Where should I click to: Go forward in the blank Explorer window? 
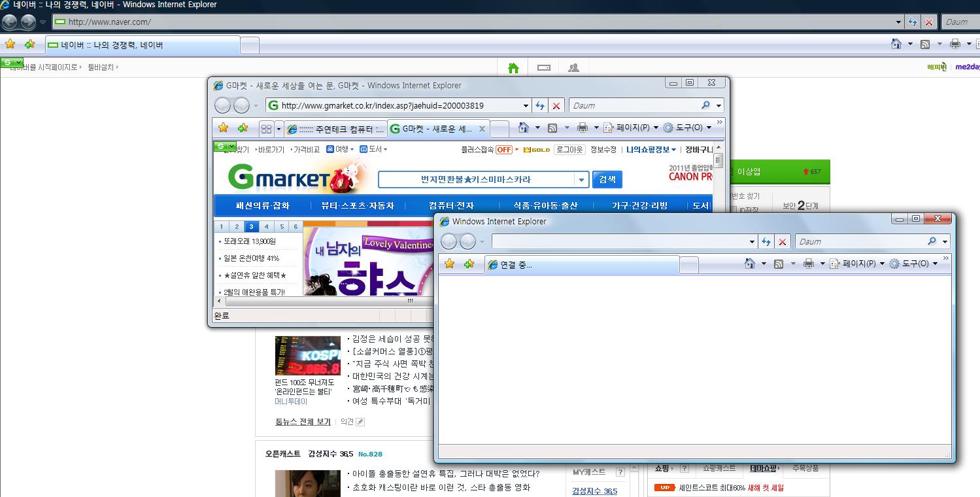[467, 241]
